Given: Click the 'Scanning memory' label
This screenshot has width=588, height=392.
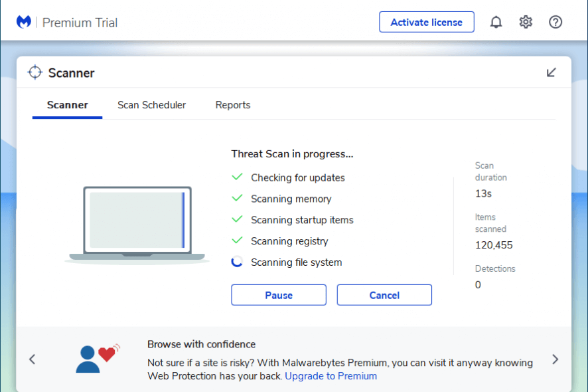Looking at the screenshot, I should click(291, 199).
